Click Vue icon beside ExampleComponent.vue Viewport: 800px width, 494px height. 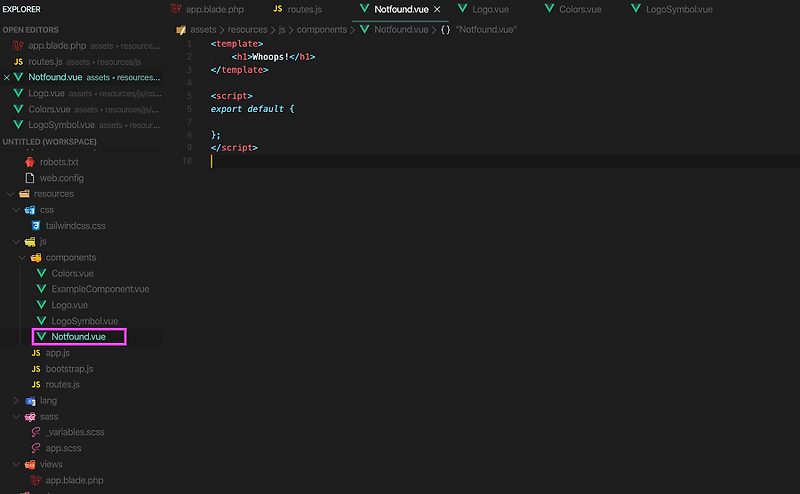click(41, 289)
